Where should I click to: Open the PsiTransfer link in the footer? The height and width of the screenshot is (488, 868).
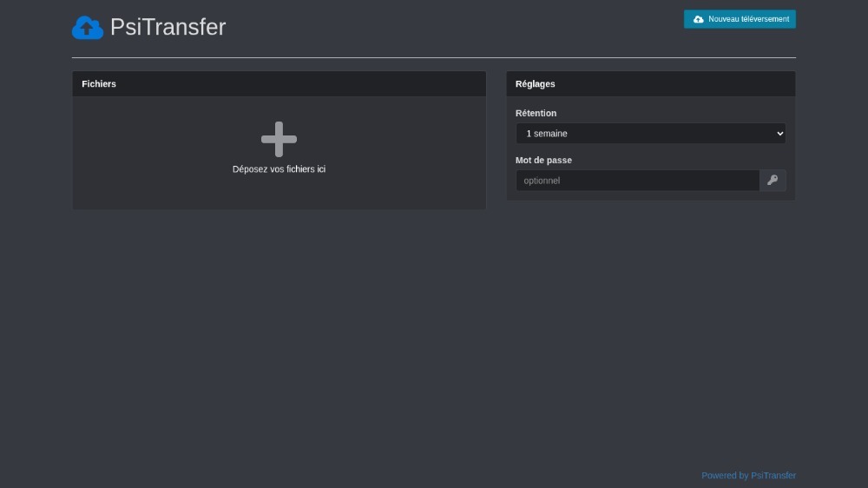(773, 476)
